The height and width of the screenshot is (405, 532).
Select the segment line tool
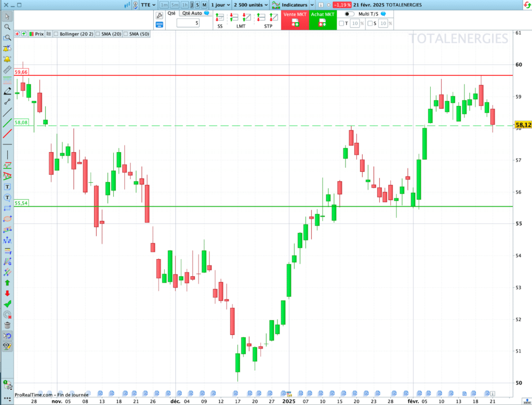(7, 101)
